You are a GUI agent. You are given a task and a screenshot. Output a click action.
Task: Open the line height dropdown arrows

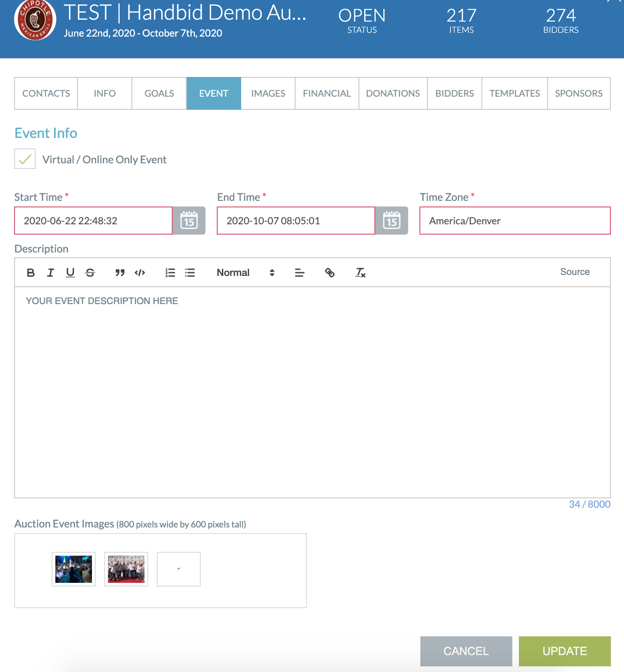(x=272, y=272)
